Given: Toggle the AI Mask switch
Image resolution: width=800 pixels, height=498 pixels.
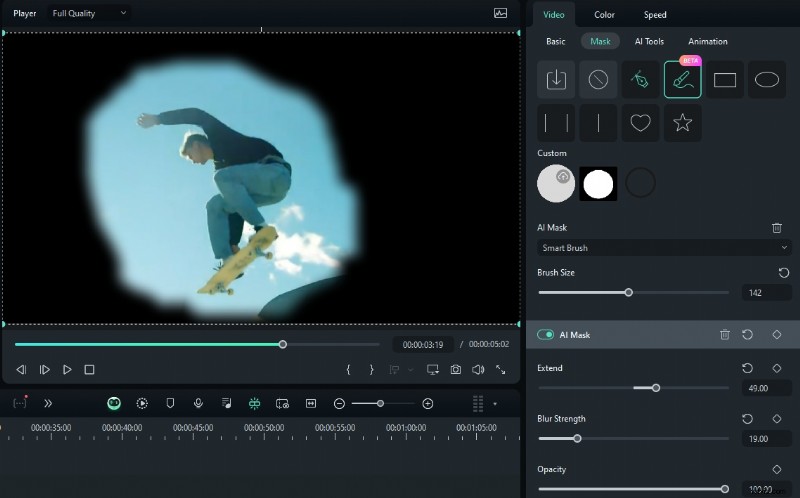Looking at the screenshot, I should click(x=546, y=335).
